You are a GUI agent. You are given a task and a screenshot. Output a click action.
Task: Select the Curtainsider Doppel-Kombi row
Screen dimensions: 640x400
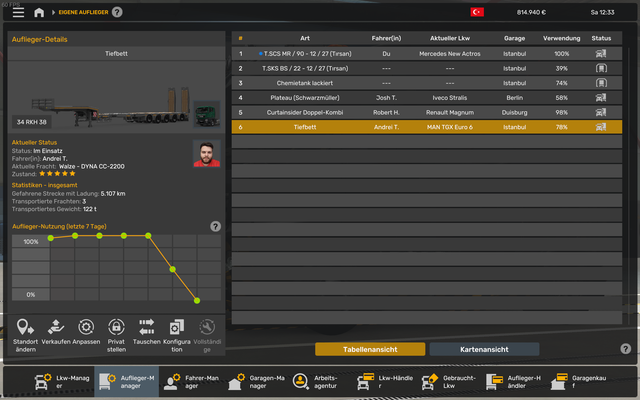click(427, 112)
